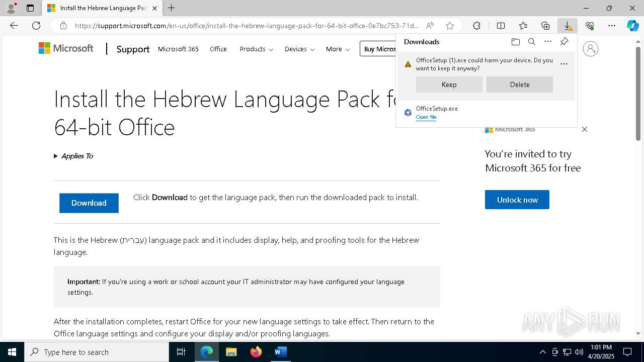The image size is (644, 362).
Task: Click the site info lock icon
Action: [x=63, y=26]
